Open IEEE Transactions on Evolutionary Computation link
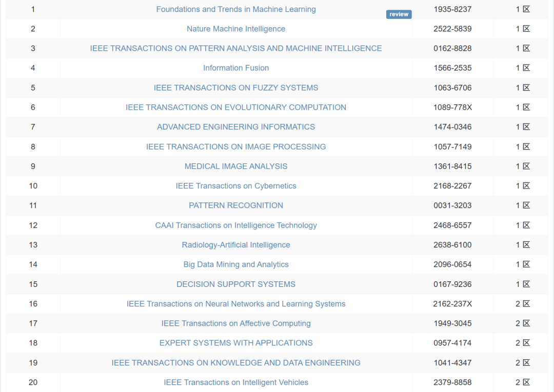This screenshot has width=554, height=392. pos(236,107)
